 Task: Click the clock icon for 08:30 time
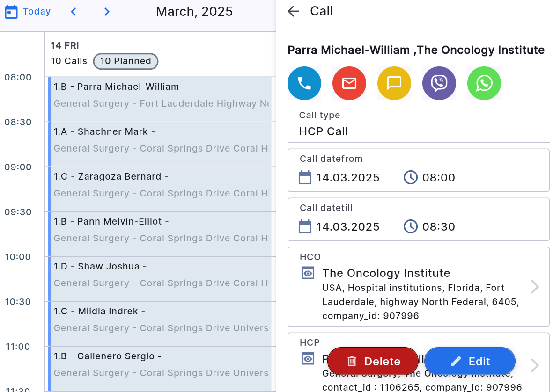[410, 227]
